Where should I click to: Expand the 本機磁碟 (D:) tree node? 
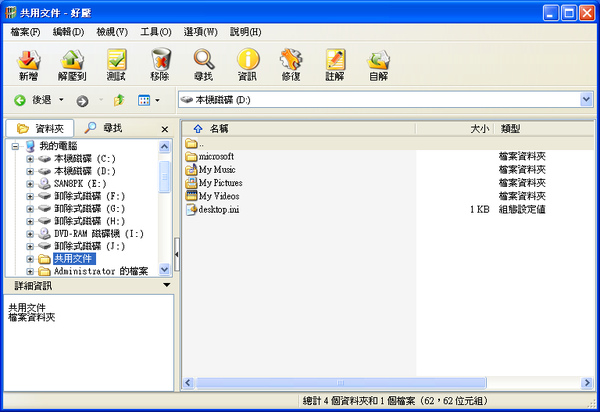[30, 171]
